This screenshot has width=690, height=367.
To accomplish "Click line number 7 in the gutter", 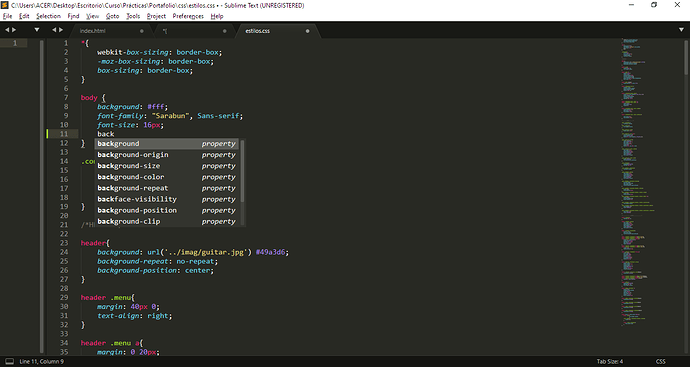I will coord(66,98).
